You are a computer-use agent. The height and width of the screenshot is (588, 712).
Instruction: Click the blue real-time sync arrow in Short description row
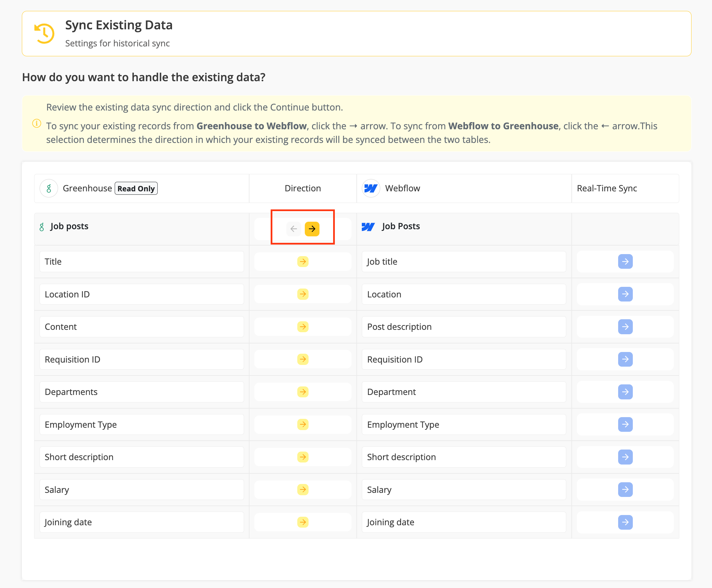(x=625, y=457)
